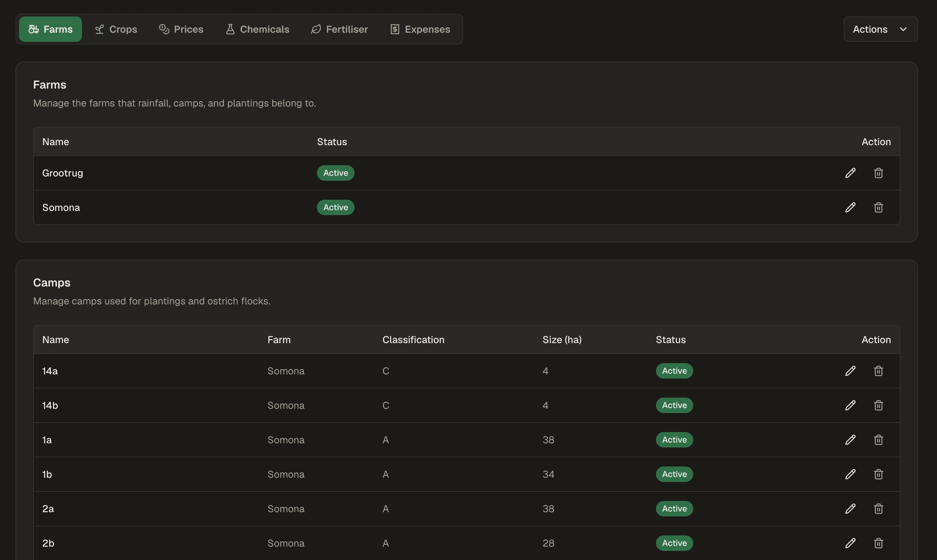The height and width of the screenshot is (560, 937).
Task: Edit camp 2a with pencil icon
Action: (x=850, y=509)
